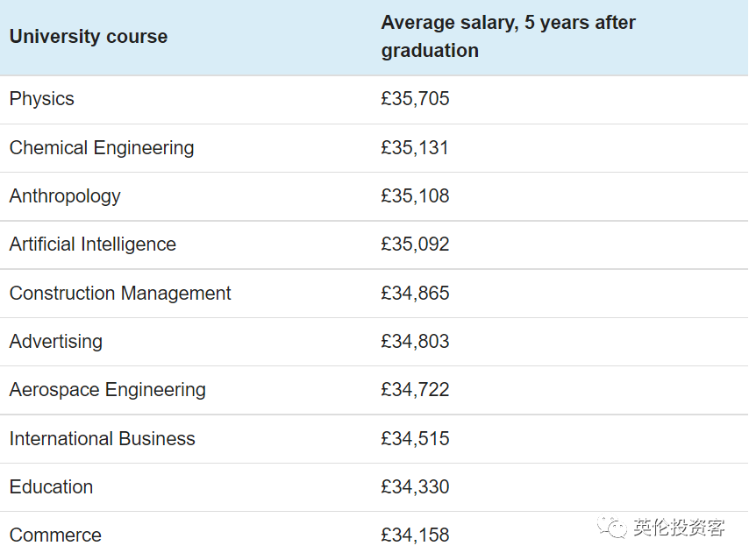The image size is (749, 560).
Task: Select the Physics course row
Action: coord(42,99)
